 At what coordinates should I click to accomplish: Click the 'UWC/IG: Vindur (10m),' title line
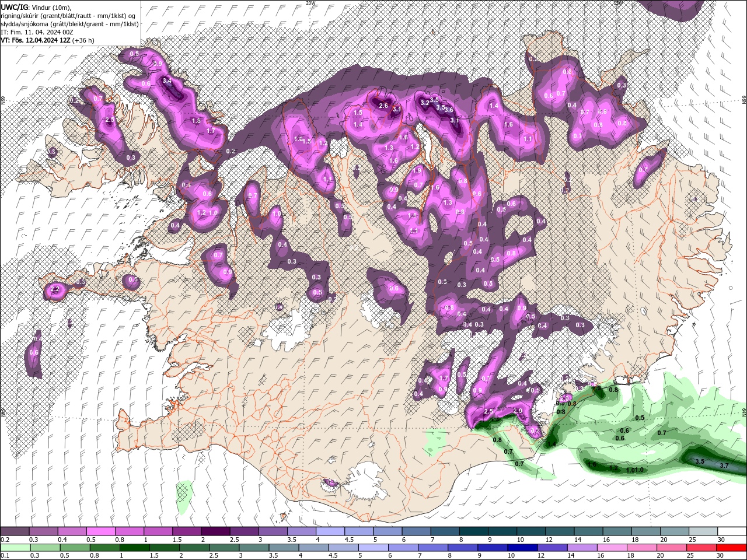(x=36, y=7)
